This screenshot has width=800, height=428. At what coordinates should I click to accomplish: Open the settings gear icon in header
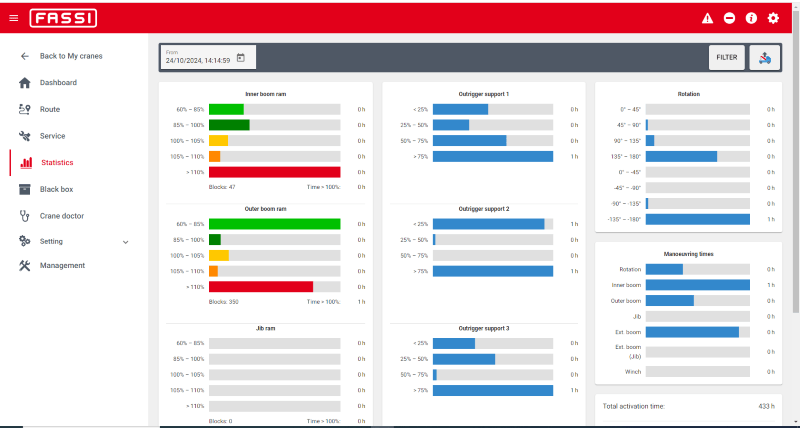[x=773, y=18]
